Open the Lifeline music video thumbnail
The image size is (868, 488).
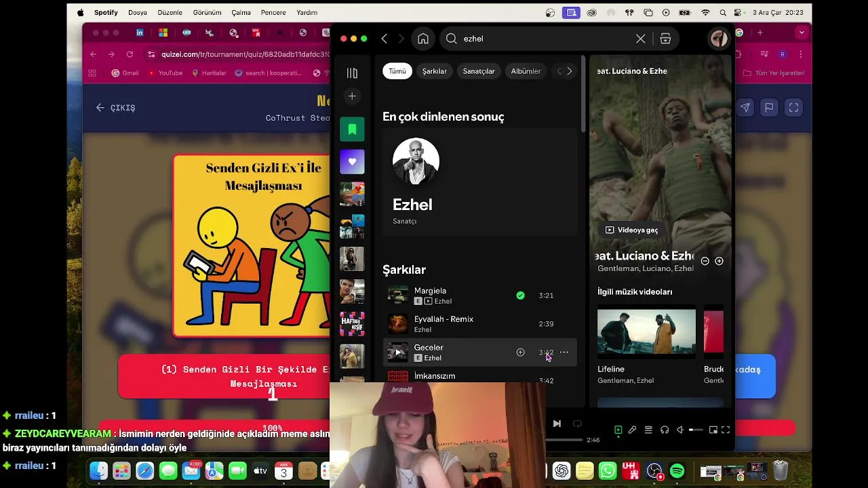pyautogui.click(x=646, y=333)
